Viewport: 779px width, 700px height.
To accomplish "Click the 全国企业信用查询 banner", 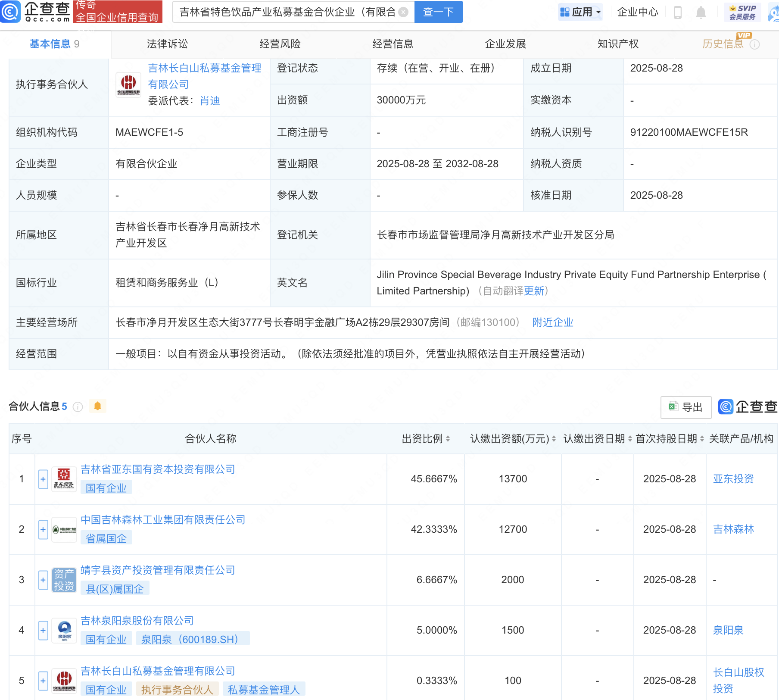I will click(x=118, y=12).
